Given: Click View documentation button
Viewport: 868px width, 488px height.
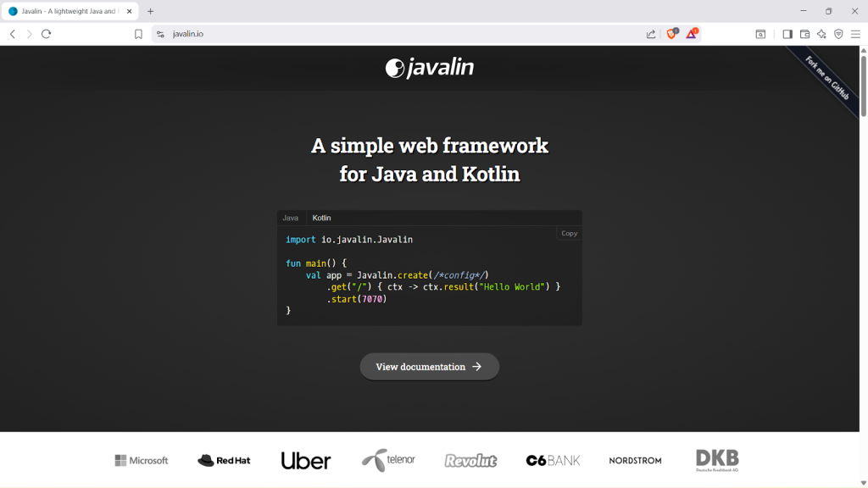Looking at the screenshot, I should (429, 367).
